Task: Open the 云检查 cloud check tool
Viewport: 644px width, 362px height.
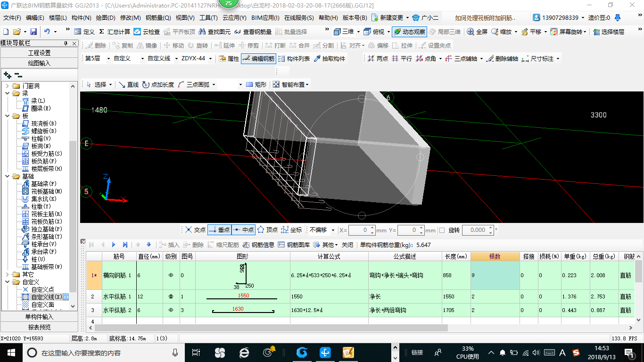Action: click(x=147, y=32)
